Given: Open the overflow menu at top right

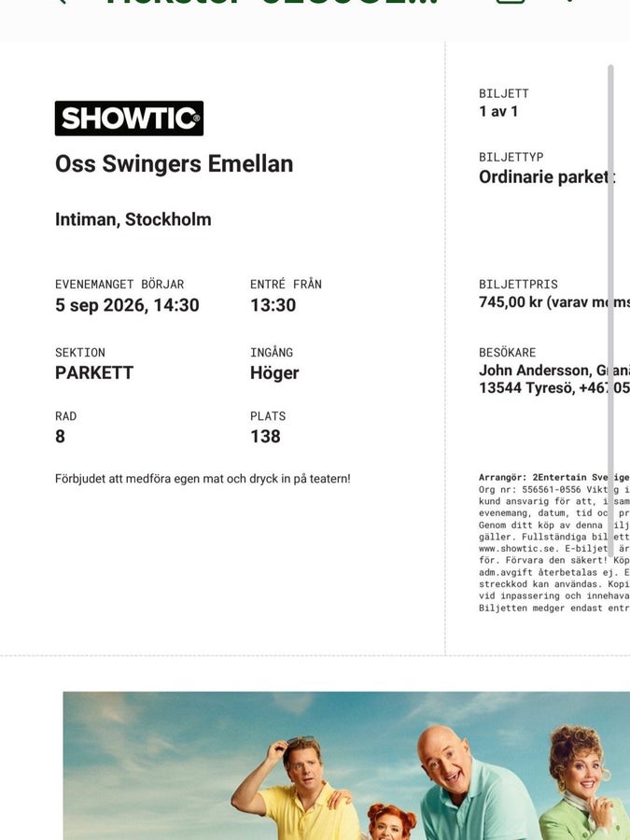Looking at the screenshot, I should 570,2.
